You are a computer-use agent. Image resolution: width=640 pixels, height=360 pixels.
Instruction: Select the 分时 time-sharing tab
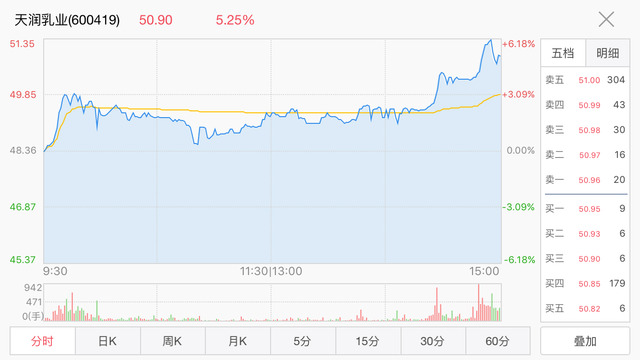click(x=42, y=341)
